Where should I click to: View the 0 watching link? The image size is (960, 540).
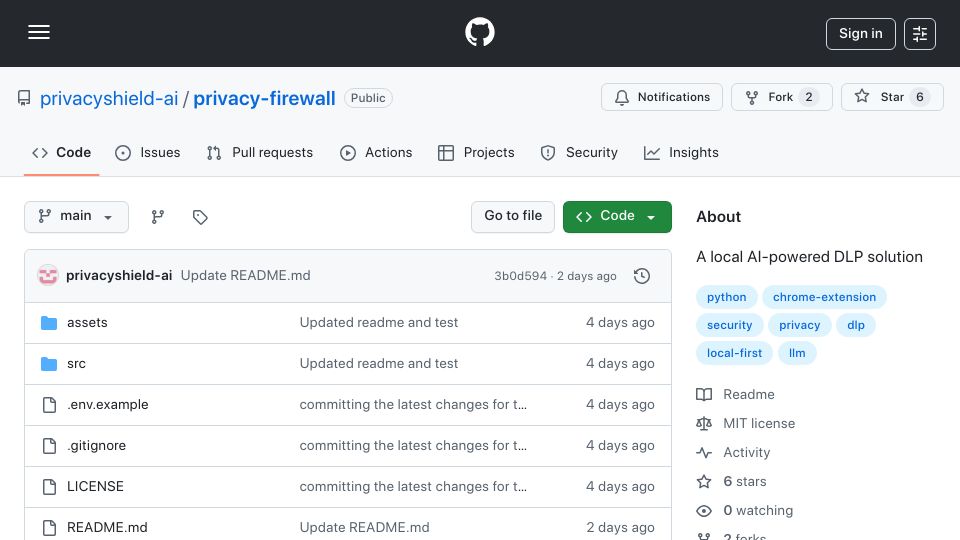(744, 511)
